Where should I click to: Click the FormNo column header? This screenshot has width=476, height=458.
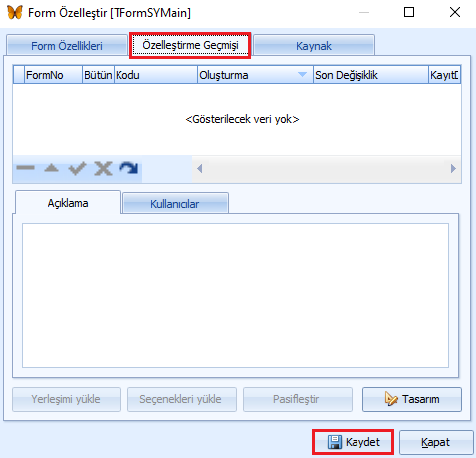tap(53, 75)
